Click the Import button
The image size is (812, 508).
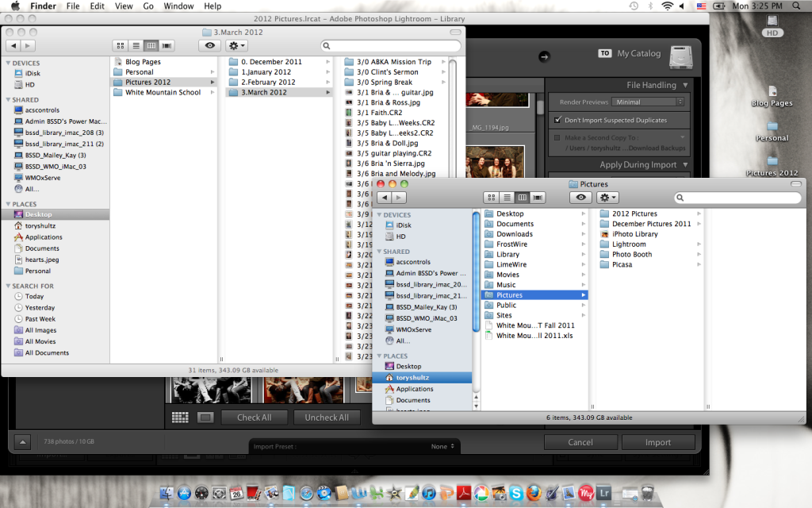[x=657, y=442]
